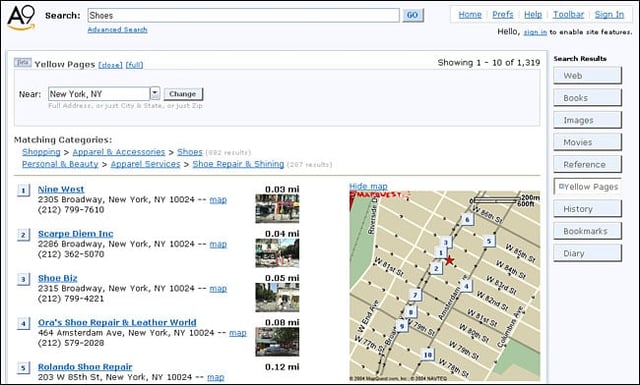Screen dimensions: 640x385
Task: Click the map link for Ora's Shoe Repair
Action: [x=238, y=333]
